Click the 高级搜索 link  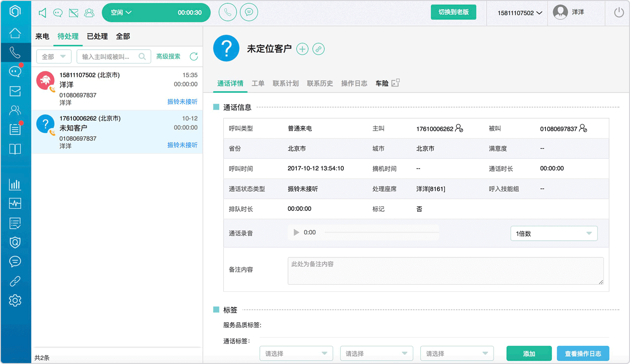(168, 56)
